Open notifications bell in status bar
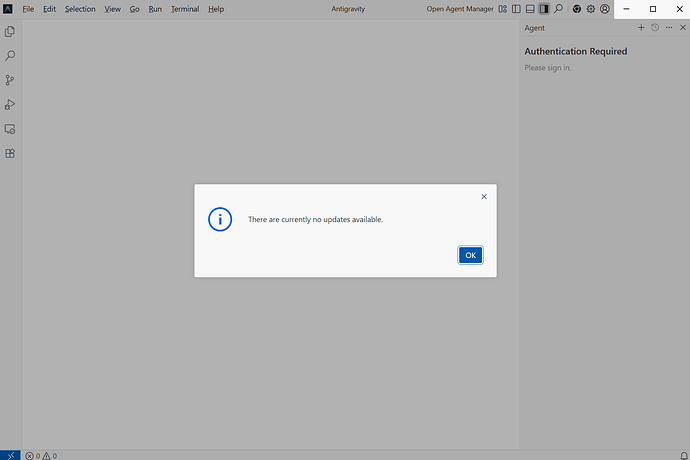 [684, 456]
